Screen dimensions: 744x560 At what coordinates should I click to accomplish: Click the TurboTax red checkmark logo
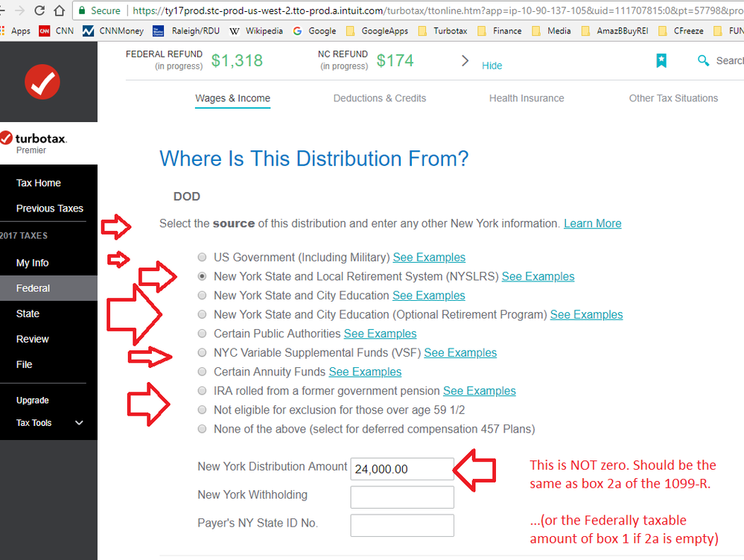click(42, 82)
